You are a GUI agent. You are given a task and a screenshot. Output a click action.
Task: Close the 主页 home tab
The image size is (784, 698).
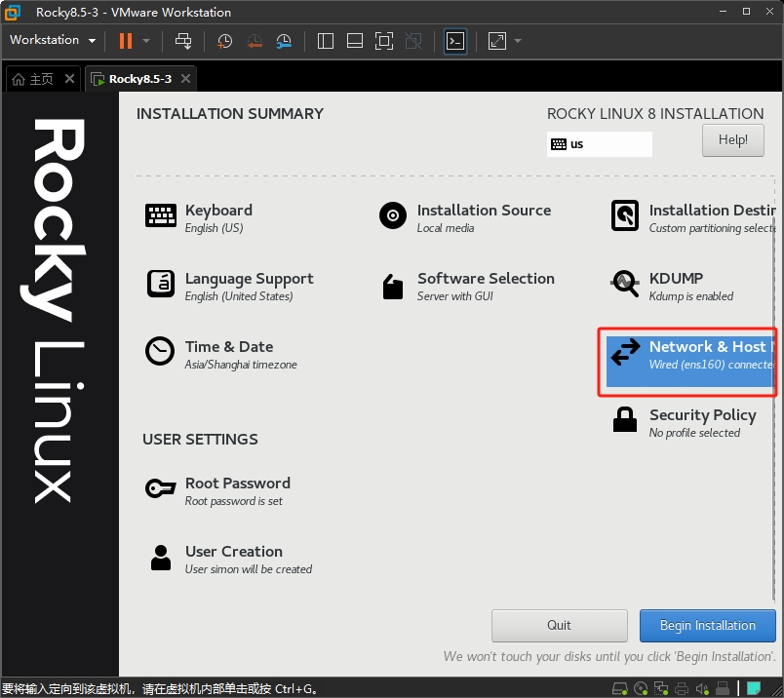[x=69, y=79]
